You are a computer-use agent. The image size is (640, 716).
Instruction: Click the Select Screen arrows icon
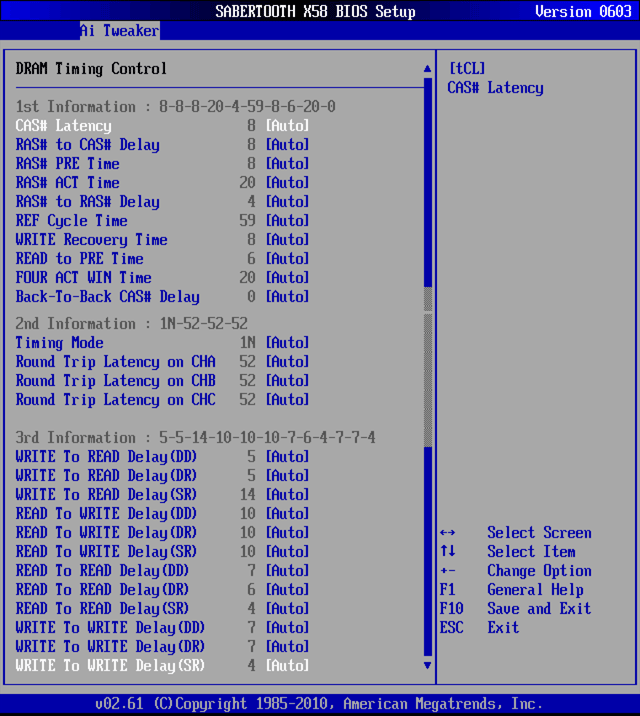[447, 533]
